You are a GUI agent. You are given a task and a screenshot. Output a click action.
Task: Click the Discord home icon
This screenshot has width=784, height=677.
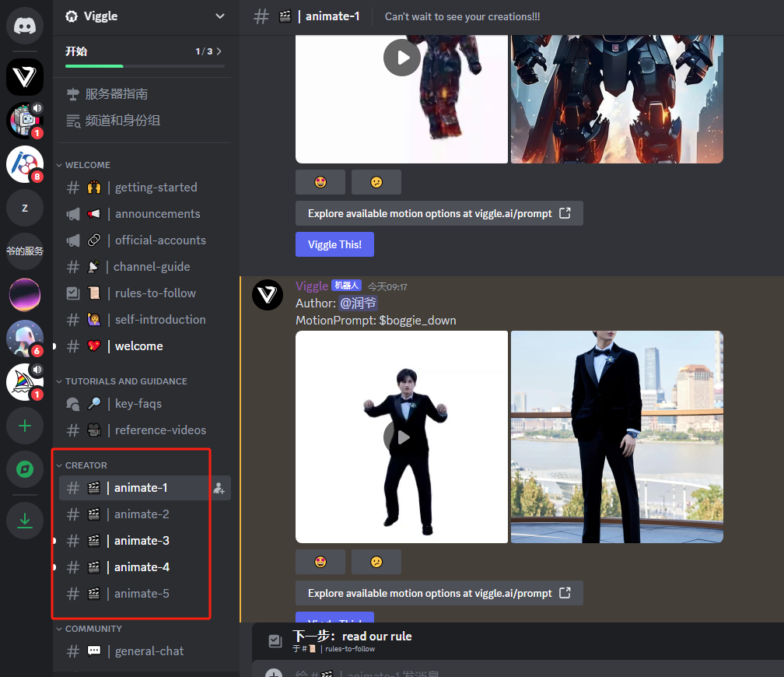point(24,26)
